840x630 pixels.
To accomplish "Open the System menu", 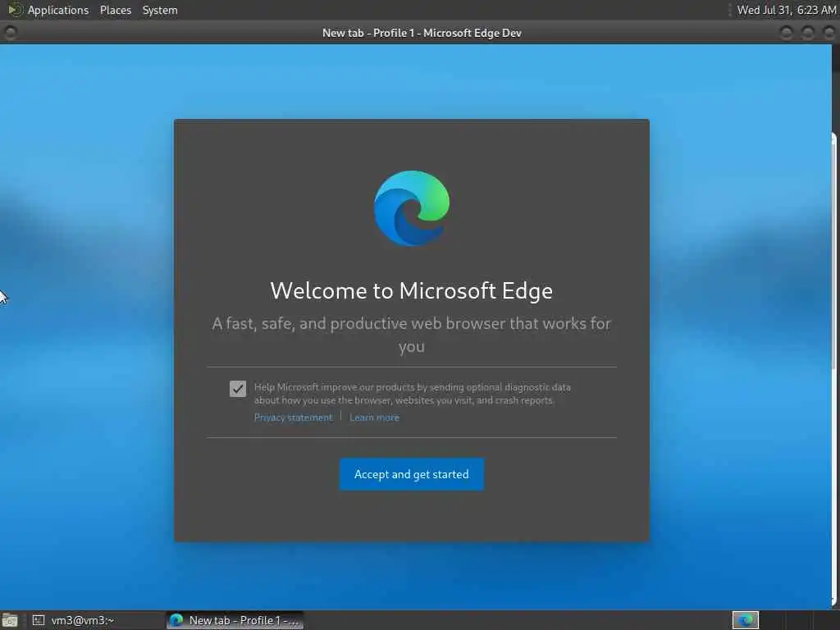I will pyautogui.click(x=160, y=10).
